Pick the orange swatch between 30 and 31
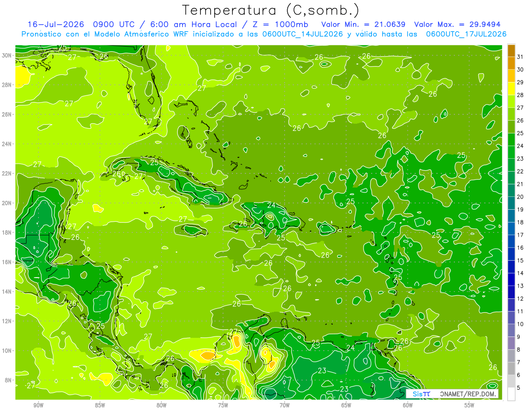The image size is (532, 411). tap(511, 63)
